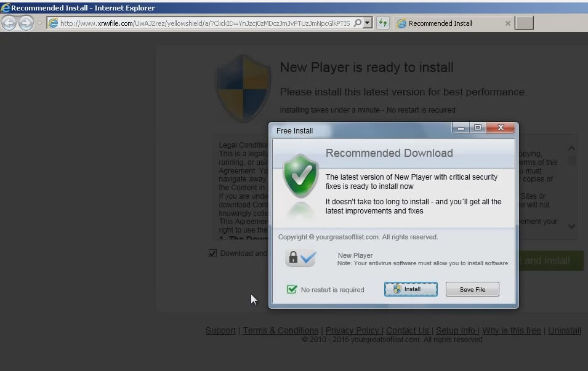Screen dimensions: 588x371
Task: Click the Internet Explorer logo in title bar
Action: click(6, 7)
